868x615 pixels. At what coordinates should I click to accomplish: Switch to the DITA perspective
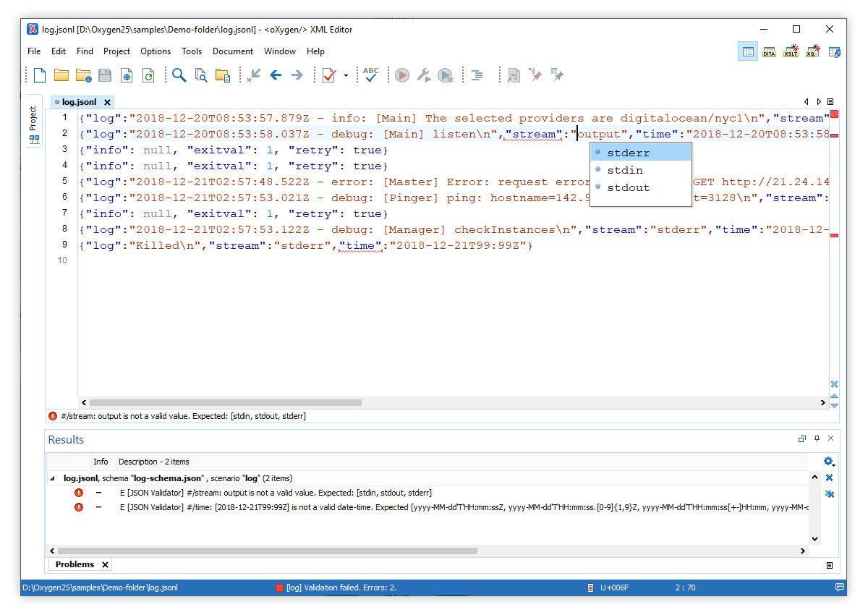769,51
